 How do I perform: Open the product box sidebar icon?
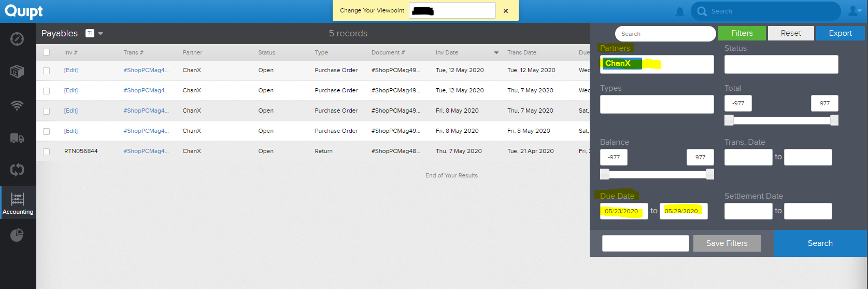17,72
